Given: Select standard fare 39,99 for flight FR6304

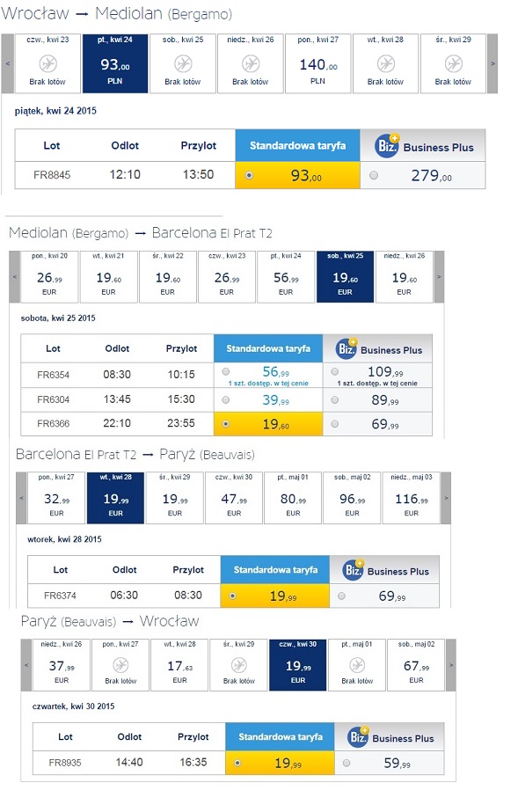Looking at the screenshot, I should pyautogui.click(x=226, y=399).
